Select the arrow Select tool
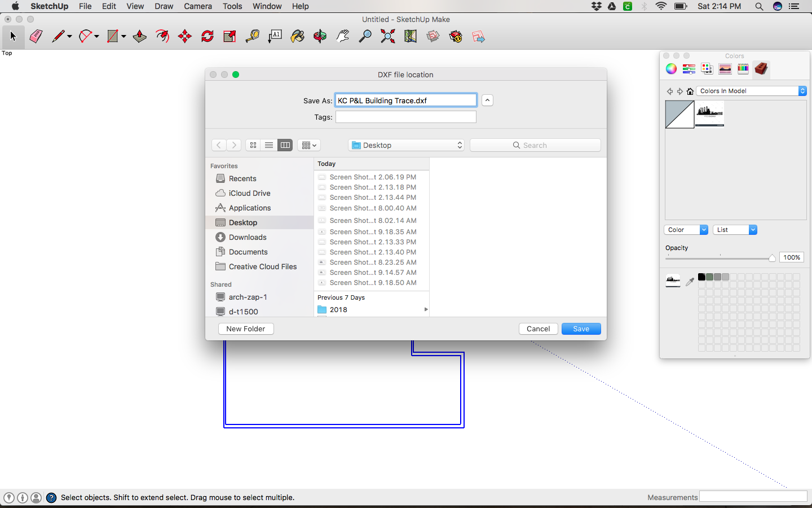Image resolution: width=812 pixels, height=508 pixels. pyautogui.click(x=13, y=37)
